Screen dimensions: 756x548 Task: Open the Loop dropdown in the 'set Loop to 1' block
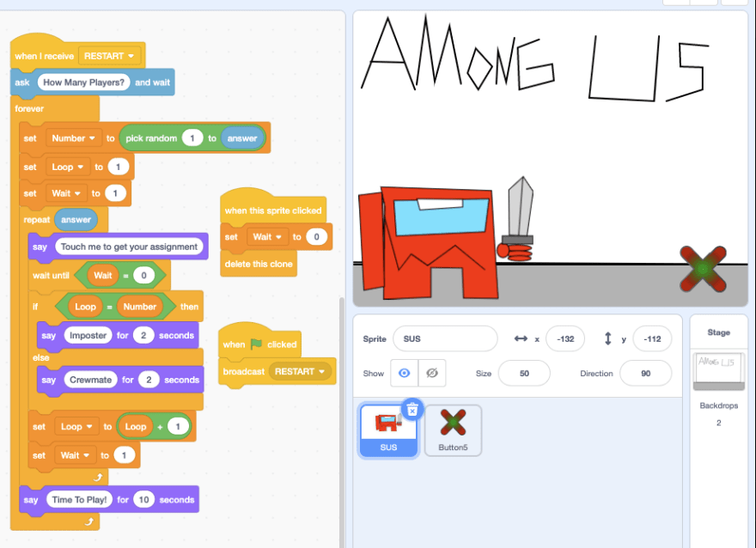coord(68,167)
